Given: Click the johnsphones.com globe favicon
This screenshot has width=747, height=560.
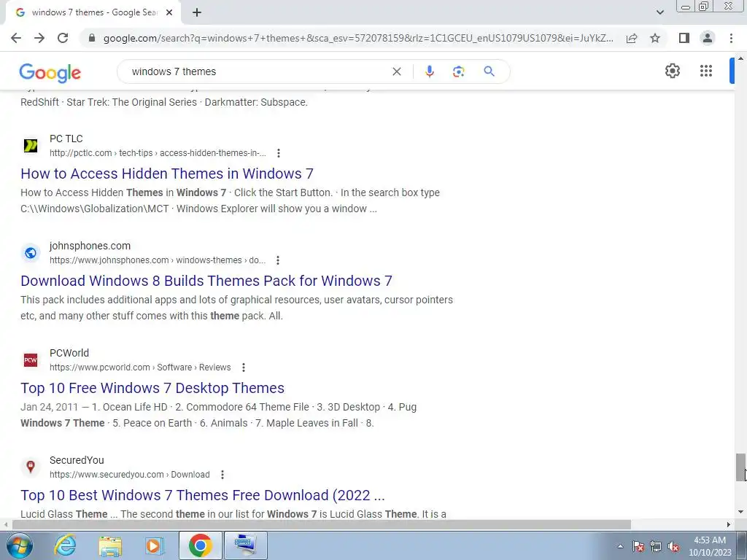Looking at the screenshot, I should point(31,253).
